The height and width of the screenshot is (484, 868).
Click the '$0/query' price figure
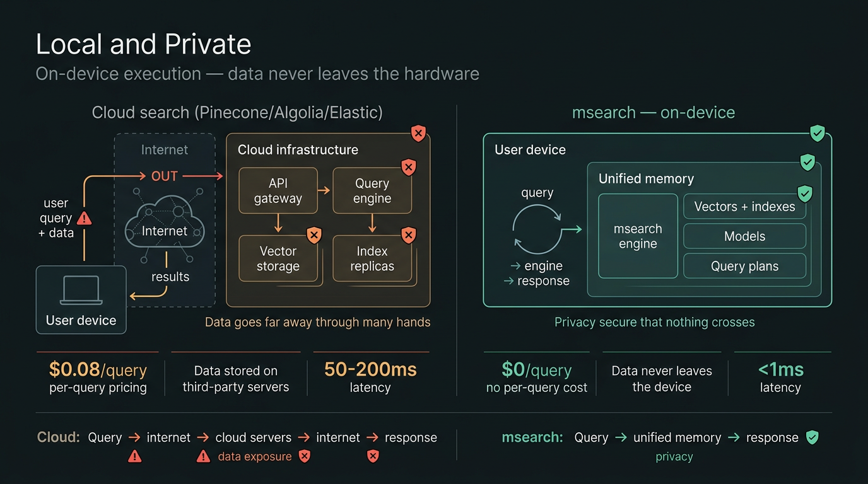(x=536, y=370)
